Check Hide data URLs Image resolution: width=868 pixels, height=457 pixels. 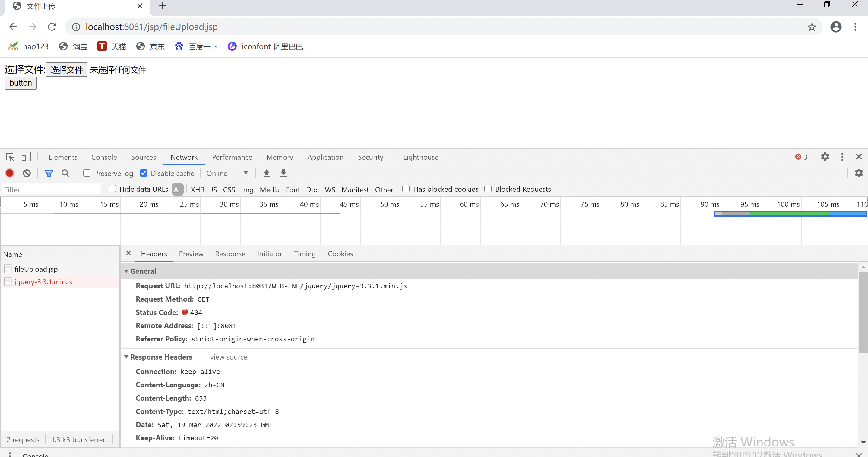coord(112,189)
